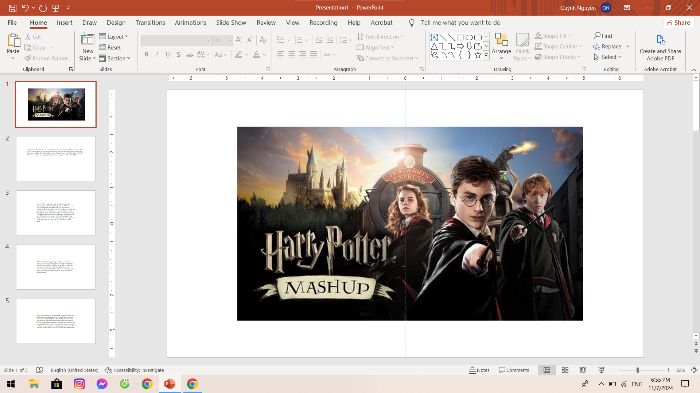
Task: Switch to Reading view
Action: pos(583,370)
